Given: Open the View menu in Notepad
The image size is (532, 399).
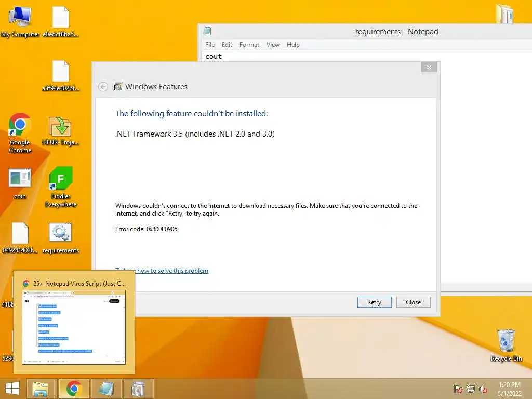Looking at the screenshot, I should pyautogui.click(x=273, y=45).
